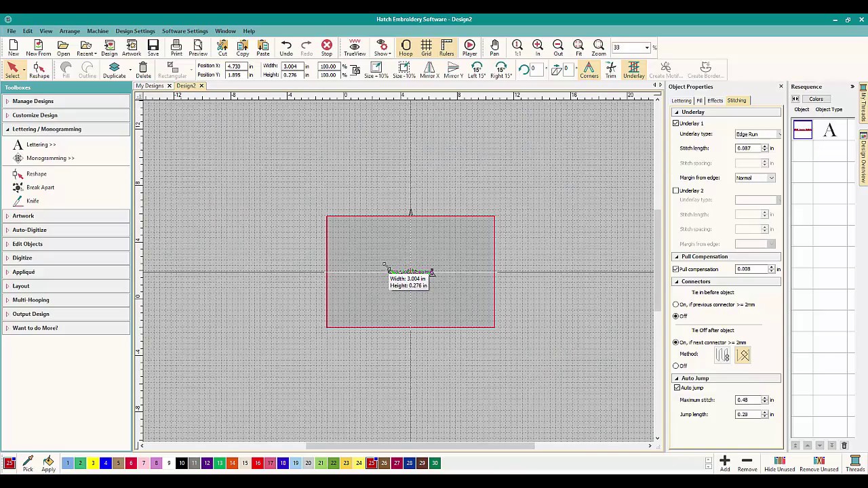Delete the selected object
This screenshot has width=868, height=488.
(143, 68)
